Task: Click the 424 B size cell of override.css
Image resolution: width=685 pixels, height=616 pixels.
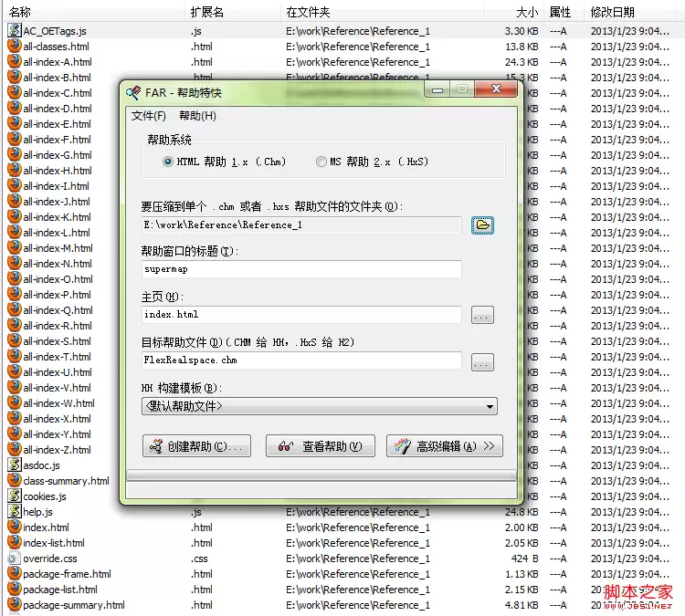Action: click(524, 559)
